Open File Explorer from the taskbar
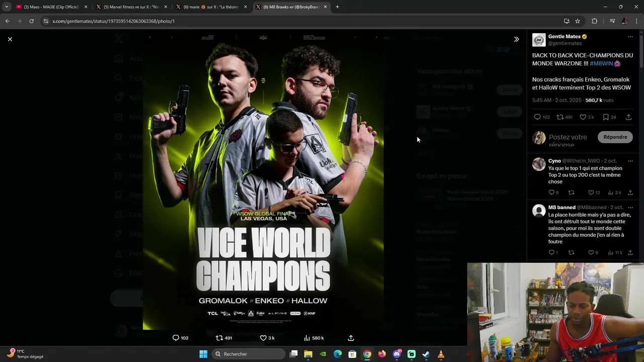This screenshot has width=644, height=362. [308, 354]
